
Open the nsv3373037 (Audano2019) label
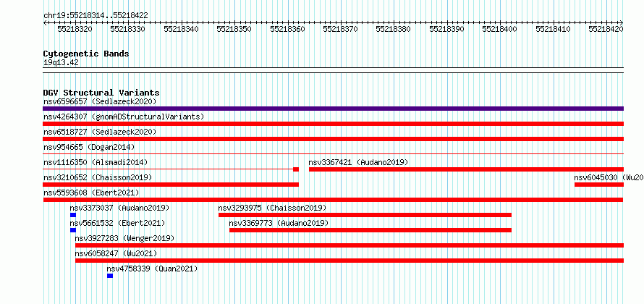pyautogui.click(x=119, y=208)
